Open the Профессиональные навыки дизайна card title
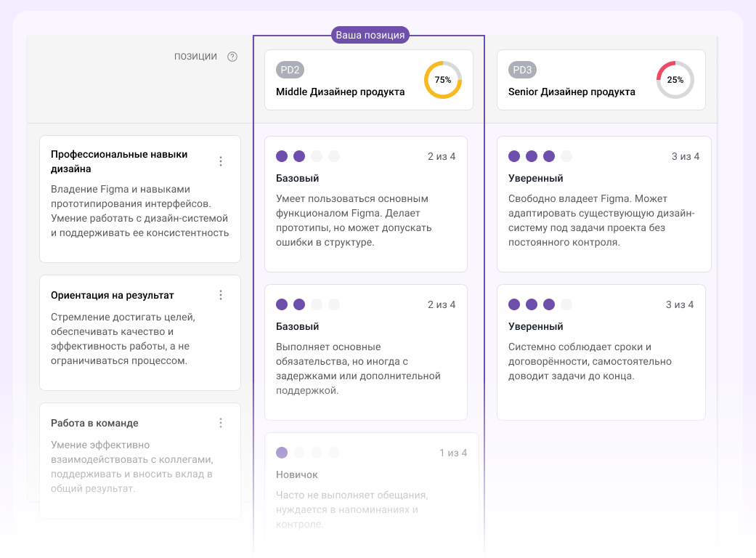The image size is (756, 558). click(118, 161)
